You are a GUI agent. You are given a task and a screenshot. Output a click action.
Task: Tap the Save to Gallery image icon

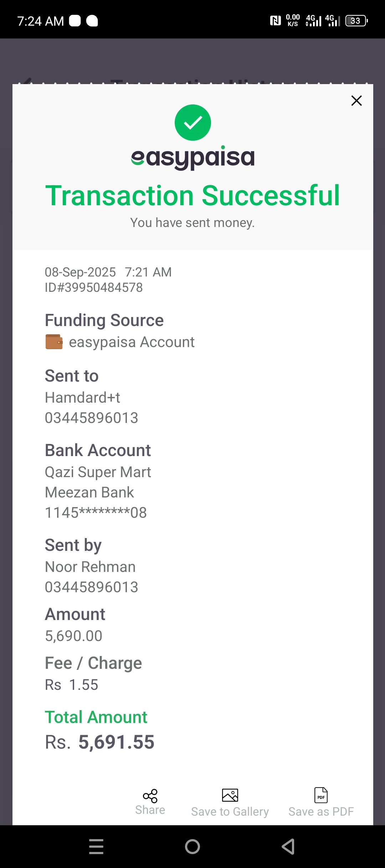click(230, 795)
